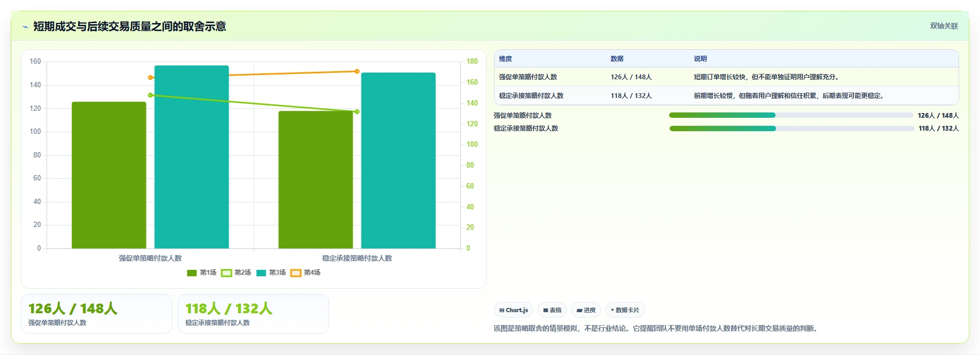Click the footnote starting 该图是策略取舍的情景模拟
Viewport: 980px width, 355px height.
657,328
